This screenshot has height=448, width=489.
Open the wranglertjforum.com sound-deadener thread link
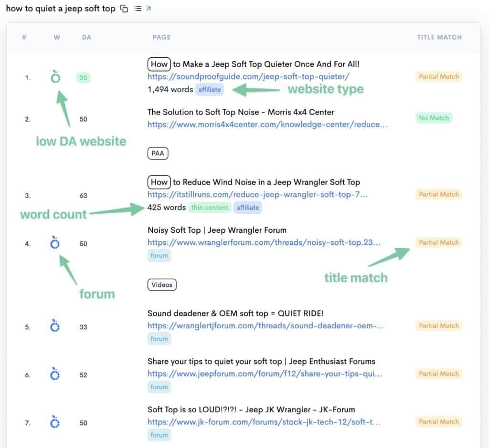tap(266, 326)
